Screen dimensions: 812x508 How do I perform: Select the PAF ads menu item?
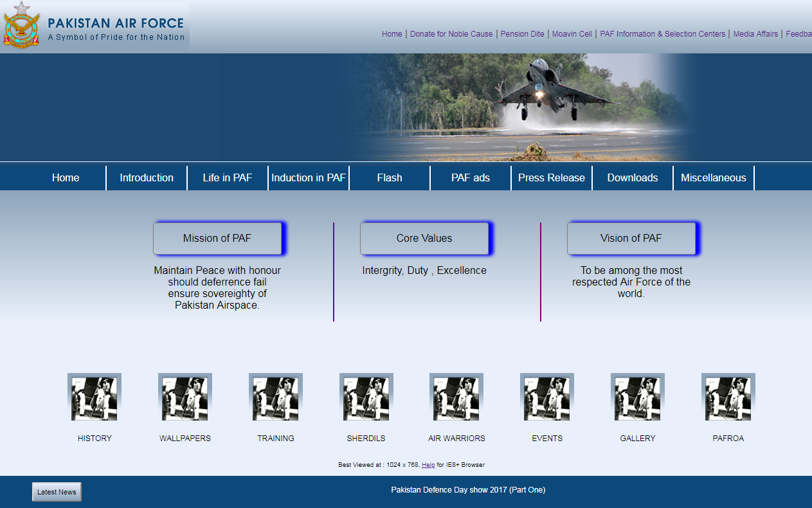(x=471, y=178)
